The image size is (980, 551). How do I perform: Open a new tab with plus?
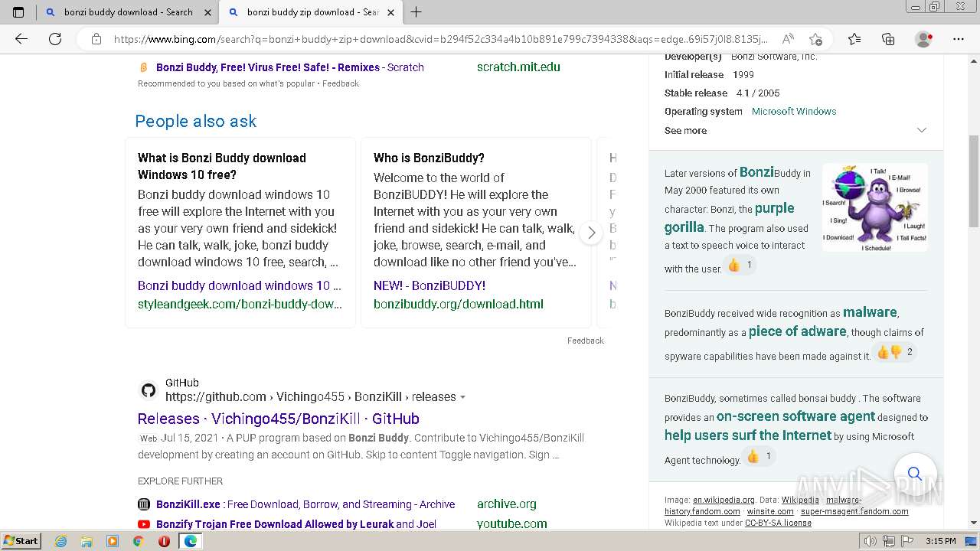pos(416,11)
